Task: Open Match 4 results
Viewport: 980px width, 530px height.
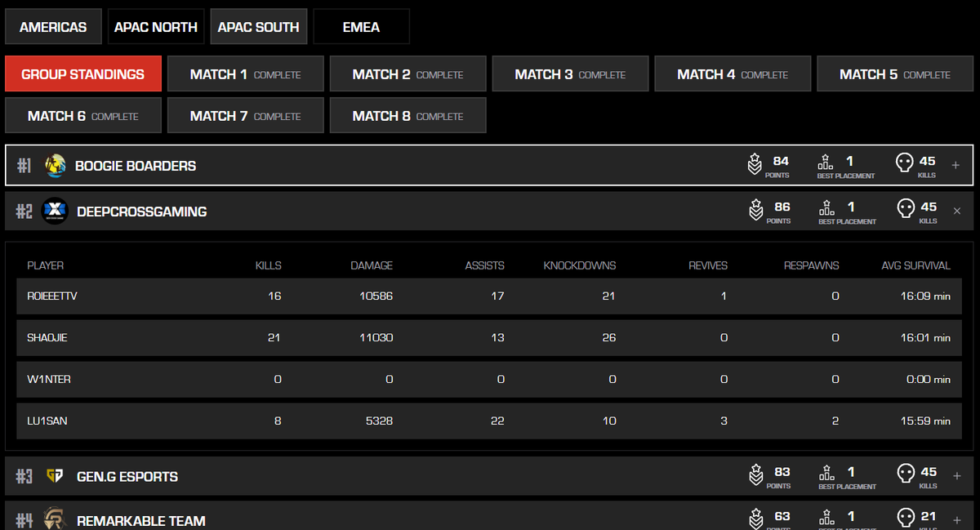Action: coord(733,73)
